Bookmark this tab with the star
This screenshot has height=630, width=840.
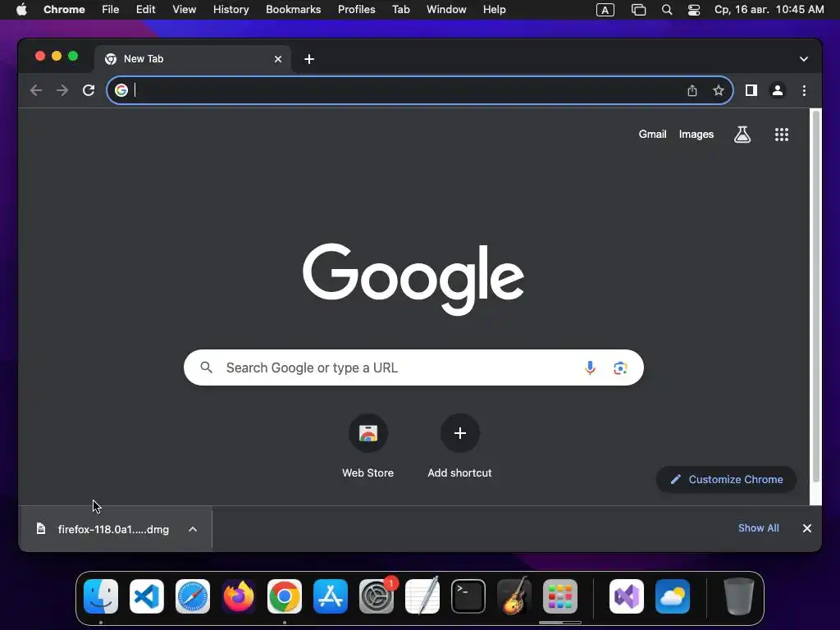tap(719, 90)
